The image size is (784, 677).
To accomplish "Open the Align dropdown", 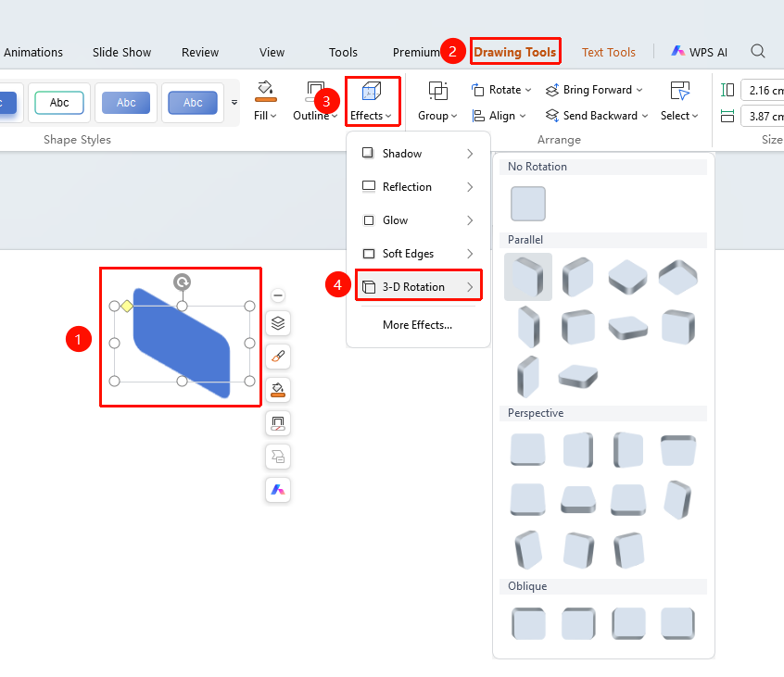I will point(499,116).
